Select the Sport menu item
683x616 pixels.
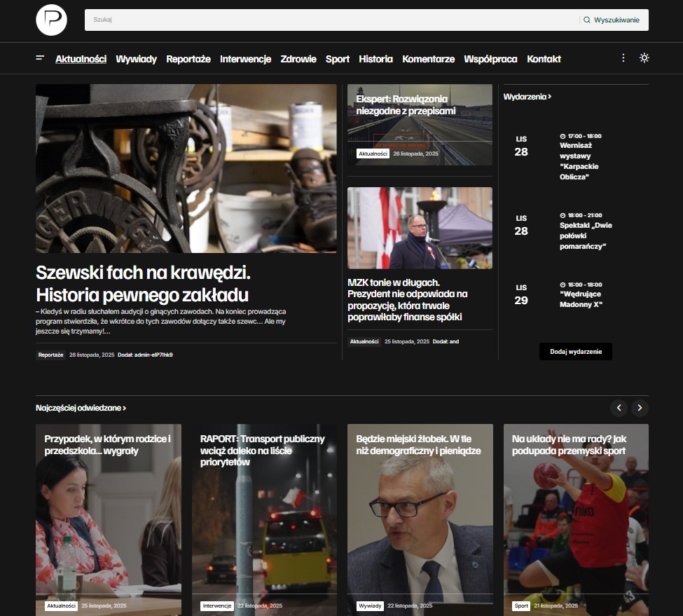(x=338, y=59)
